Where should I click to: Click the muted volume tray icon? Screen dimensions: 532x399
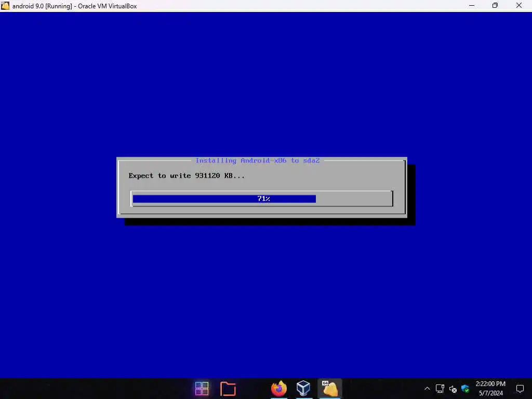pyautogui.click(x=453, y=389)
